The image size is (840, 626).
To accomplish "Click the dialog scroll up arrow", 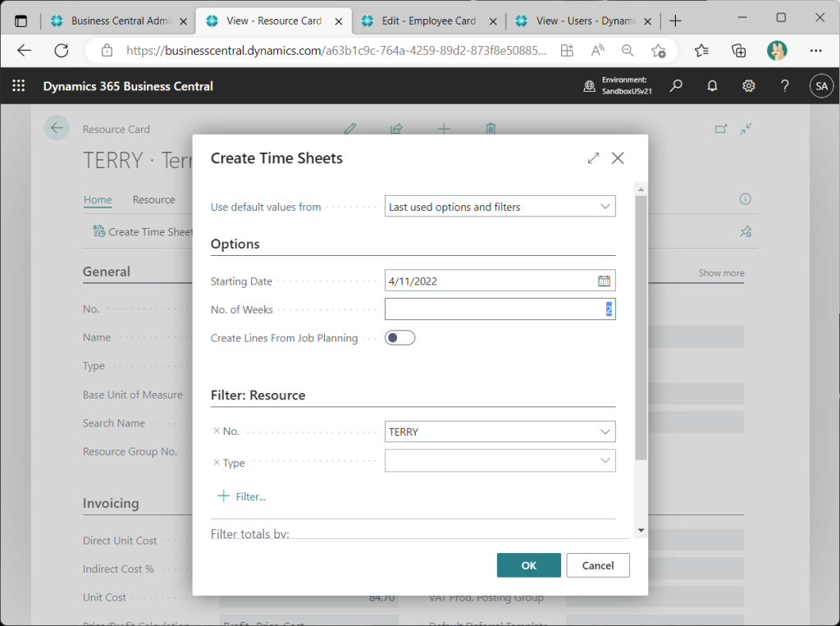I will [641, 190].
